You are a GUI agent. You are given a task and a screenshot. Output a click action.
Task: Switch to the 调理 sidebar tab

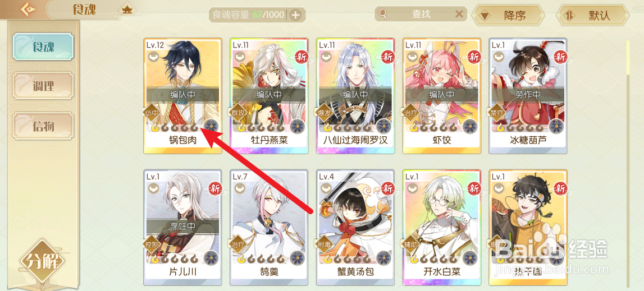[43, 86]
